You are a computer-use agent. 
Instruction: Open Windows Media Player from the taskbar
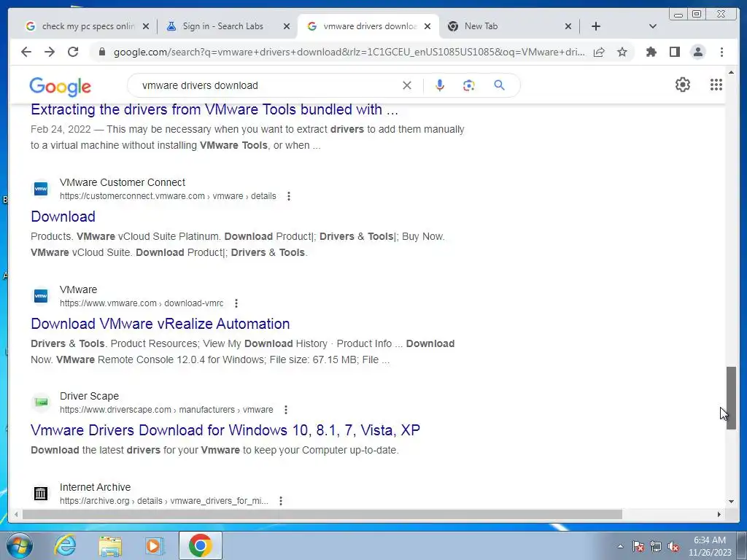tap(153, 545)
